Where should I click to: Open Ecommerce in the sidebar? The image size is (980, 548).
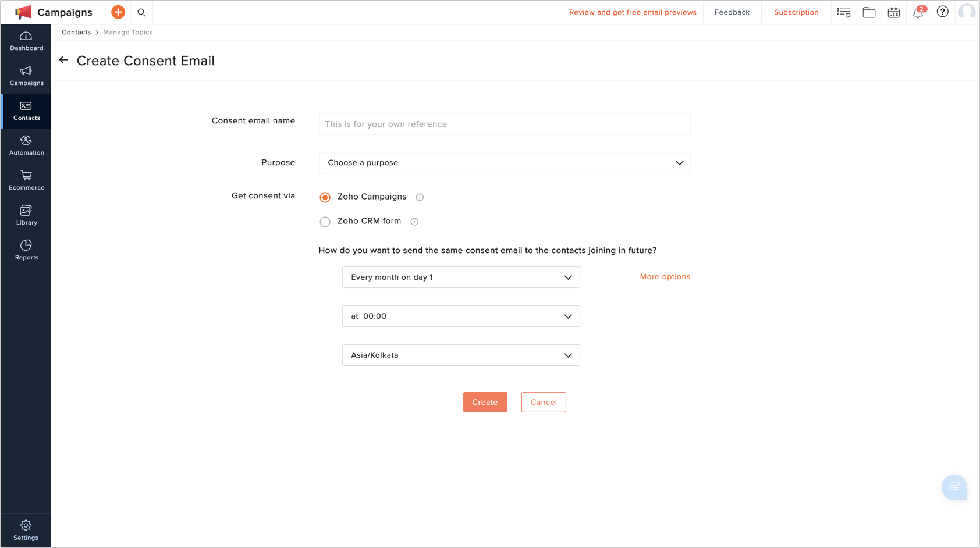pos(26,180)
